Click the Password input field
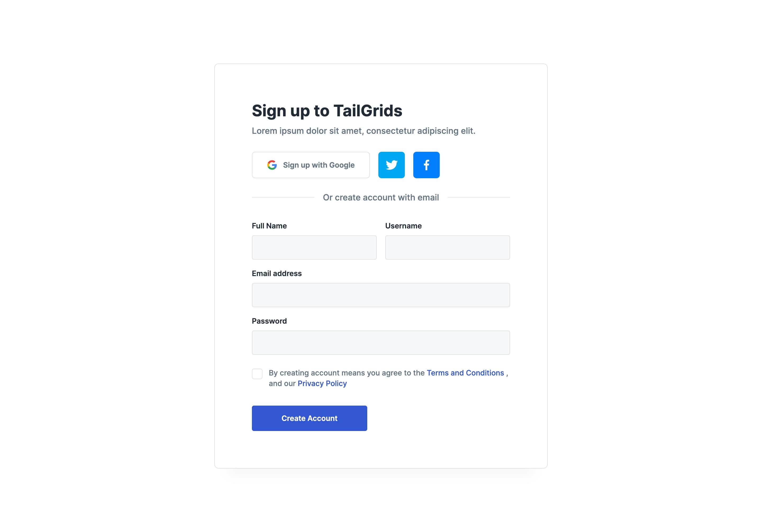 381,343
